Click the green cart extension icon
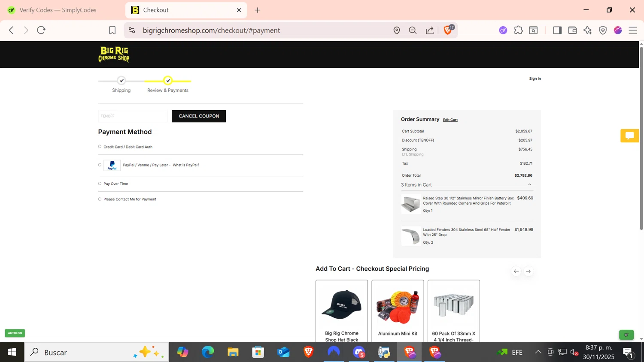This screenshot has height=362, width=644. [x=626, y=335]
